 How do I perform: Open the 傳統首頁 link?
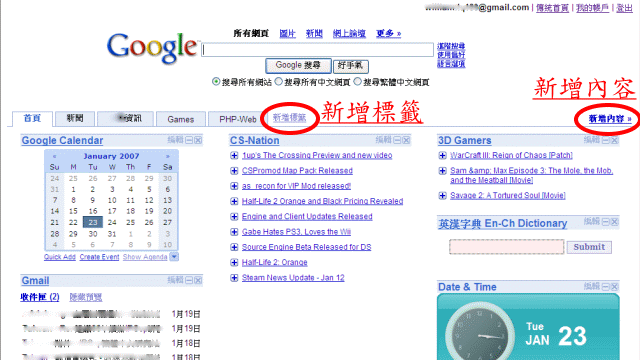click(552, 8)
